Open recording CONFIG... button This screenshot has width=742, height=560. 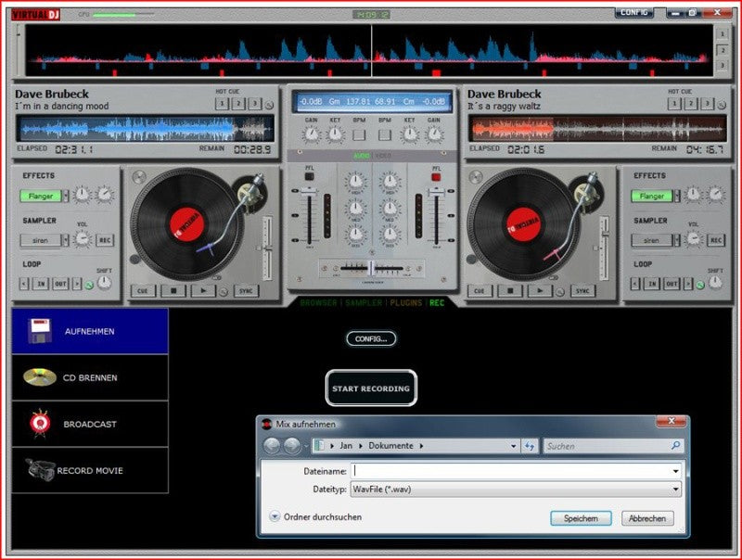click(371, 338)
